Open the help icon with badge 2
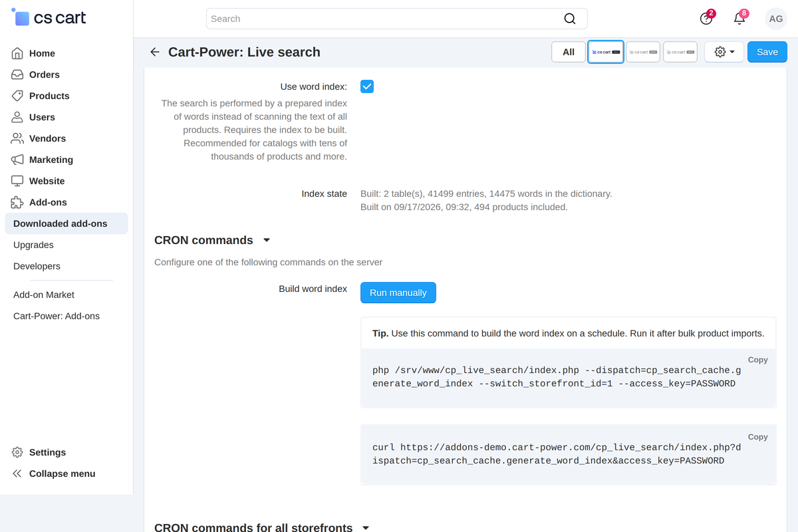Viewport: 798px width, 532px height. pos(706,19)
